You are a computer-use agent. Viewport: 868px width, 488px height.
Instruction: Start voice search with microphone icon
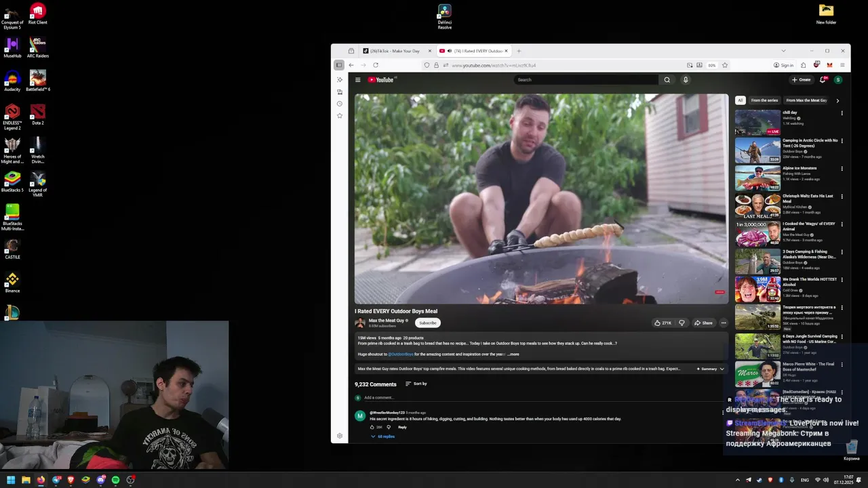(x=686, y=80)
